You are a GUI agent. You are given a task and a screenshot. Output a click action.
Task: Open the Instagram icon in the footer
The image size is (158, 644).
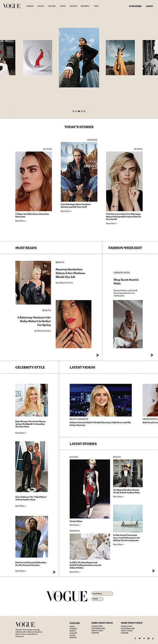pos(148,638)
